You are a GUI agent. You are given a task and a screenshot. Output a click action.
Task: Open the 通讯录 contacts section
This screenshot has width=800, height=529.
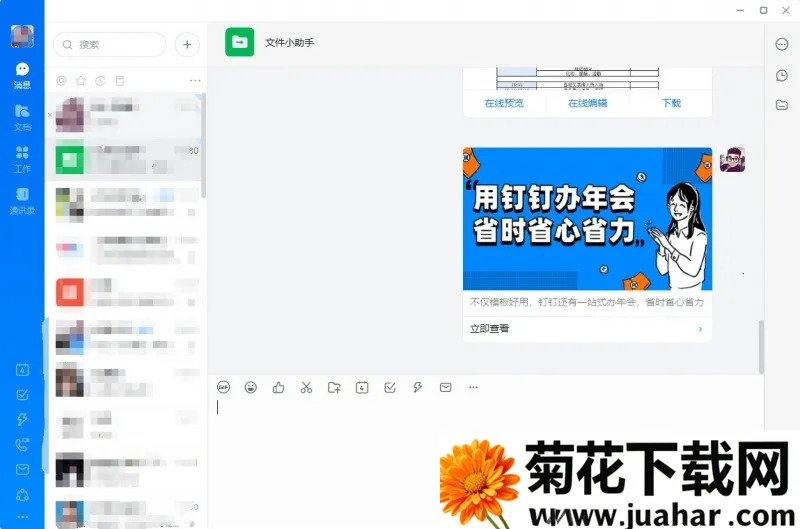click(22, 201)
